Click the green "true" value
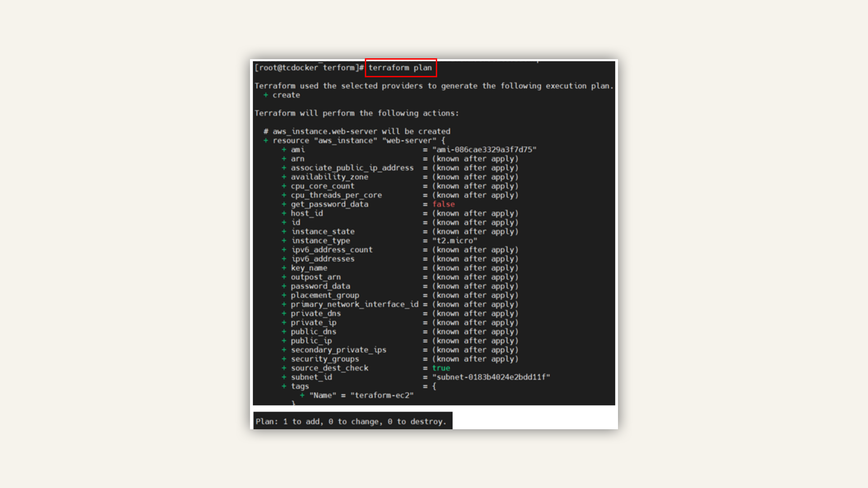 click(x=441, y=368)
